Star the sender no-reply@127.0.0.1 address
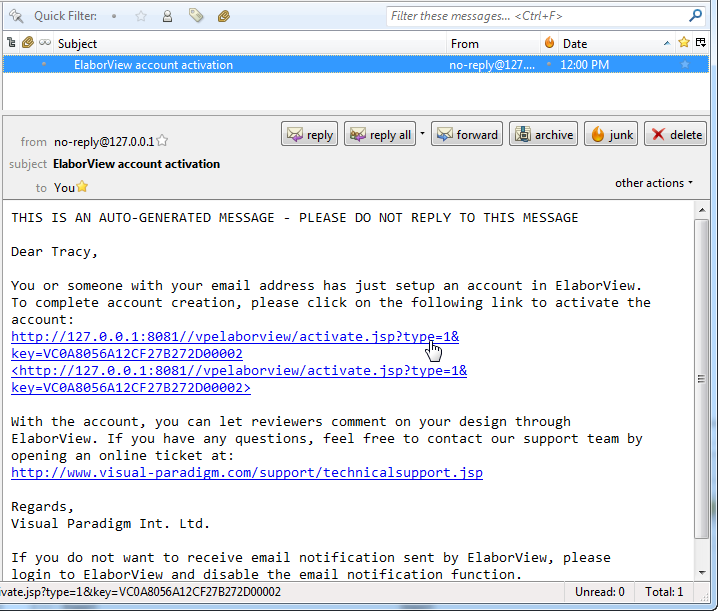Viewport: 718px width, 611px height. click(x=162, y=141)
